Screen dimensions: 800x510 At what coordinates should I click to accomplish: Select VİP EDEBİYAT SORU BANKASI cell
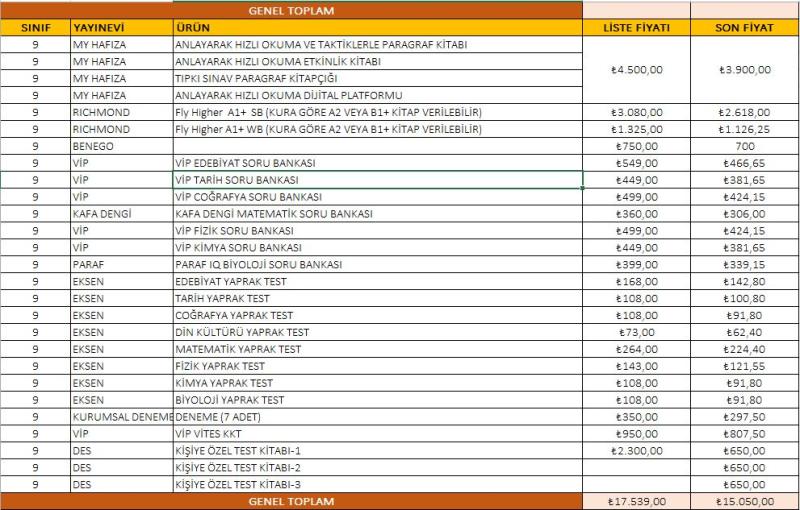pyautogui.click(x=378, y=163)
